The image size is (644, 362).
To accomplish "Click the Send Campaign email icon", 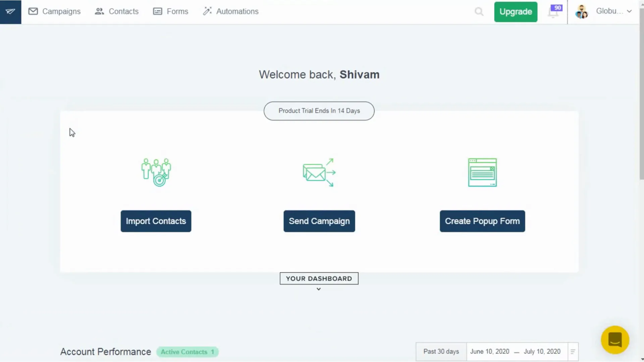I will pos(319,172).
